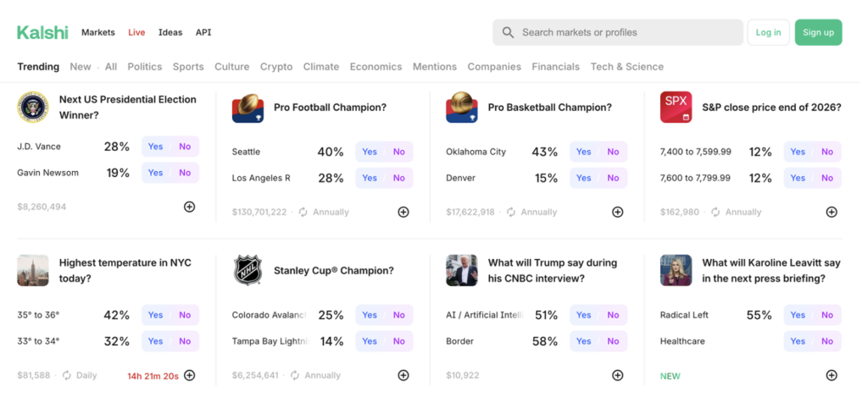
Task: Select No for Gavin Newsom
Action: pyautogui.click(x=185, y=173)
